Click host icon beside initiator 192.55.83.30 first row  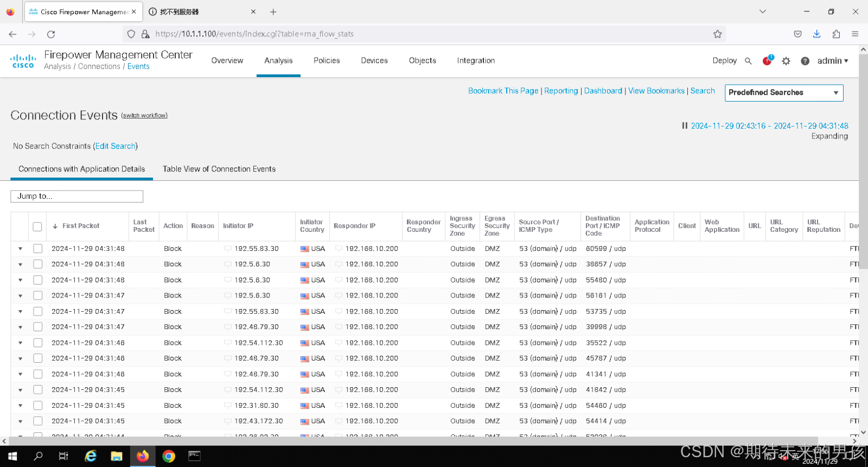tap(228, 248)
